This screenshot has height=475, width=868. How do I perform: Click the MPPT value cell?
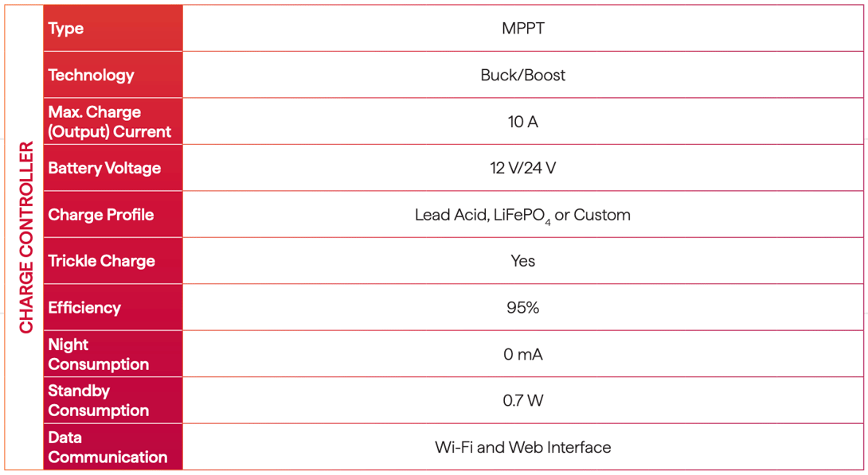[x=523, y=29]
